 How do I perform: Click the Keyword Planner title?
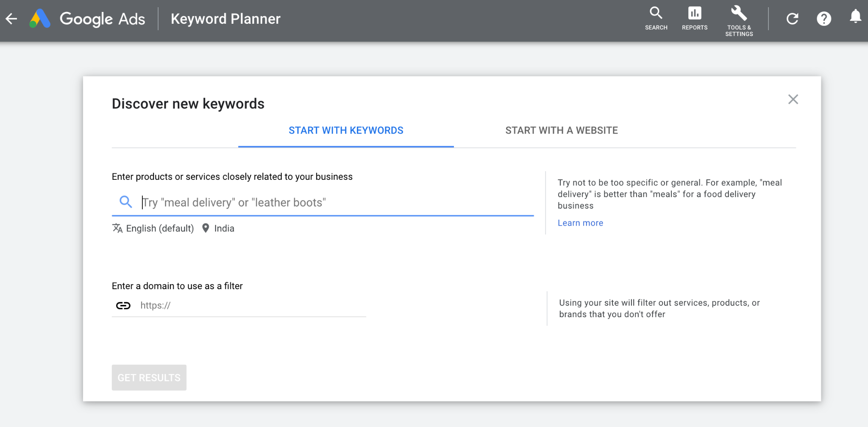click(225, 19)
